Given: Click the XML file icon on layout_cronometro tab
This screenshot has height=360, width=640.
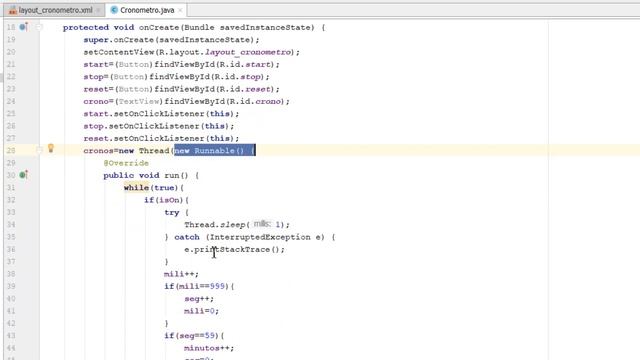Looking at the screenshot, I should (x=13, y=10).
